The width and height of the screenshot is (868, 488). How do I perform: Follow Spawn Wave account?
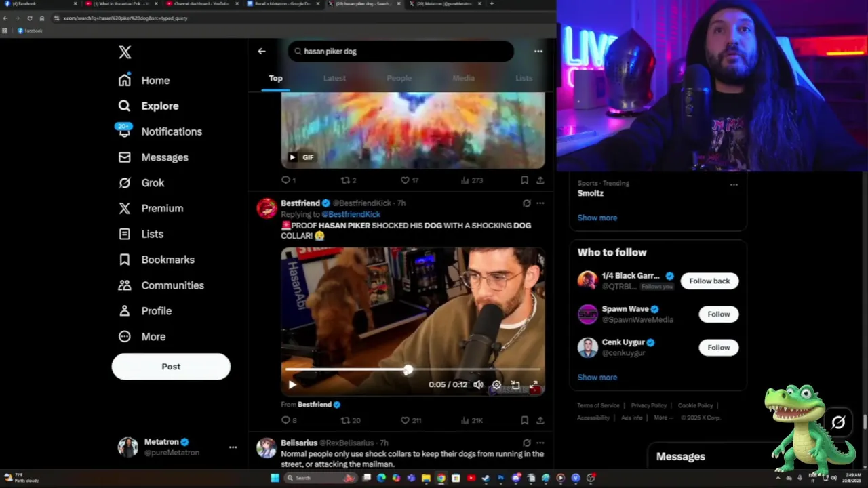click(x=718, y=314)
